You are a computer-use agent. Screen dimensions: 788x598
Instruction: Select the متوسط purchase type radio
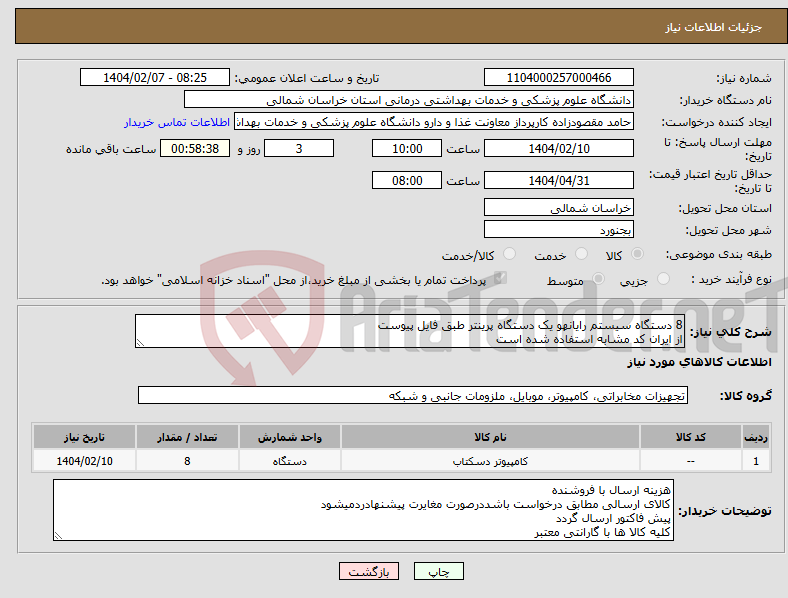tap(598, 278)
